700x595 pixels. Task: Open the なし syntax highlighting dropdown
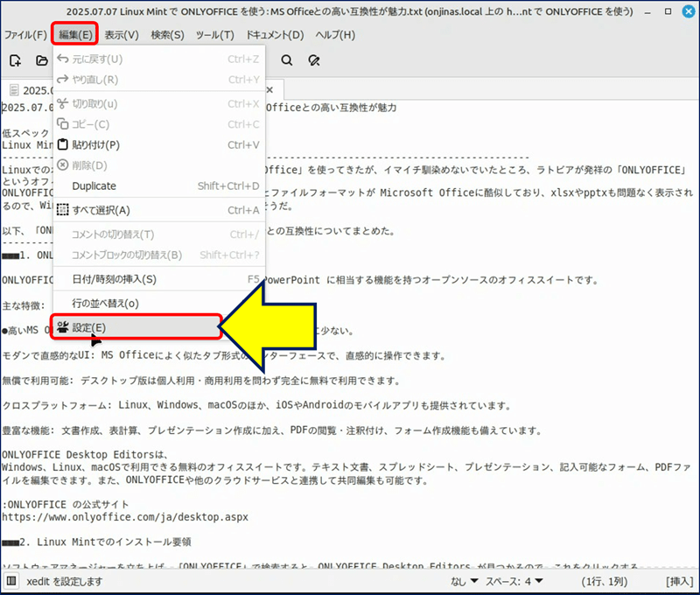(x=465, y=581)
